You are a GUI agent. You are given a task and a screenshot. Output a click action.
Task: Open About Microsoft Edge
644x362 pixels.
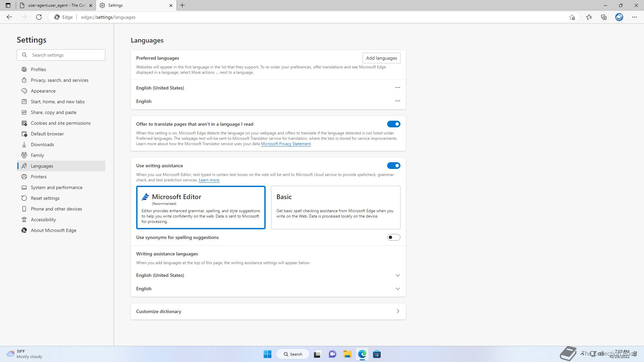click(61, 230)
